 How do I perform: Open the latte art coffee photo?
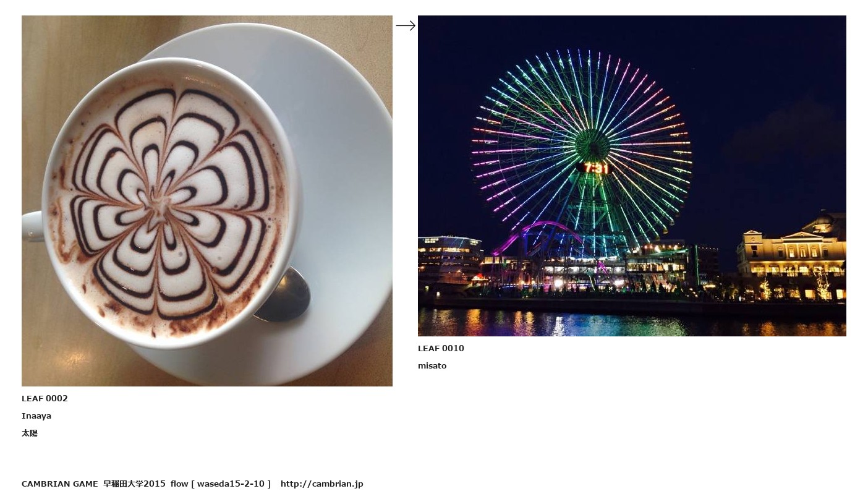(x=207, y=201)
